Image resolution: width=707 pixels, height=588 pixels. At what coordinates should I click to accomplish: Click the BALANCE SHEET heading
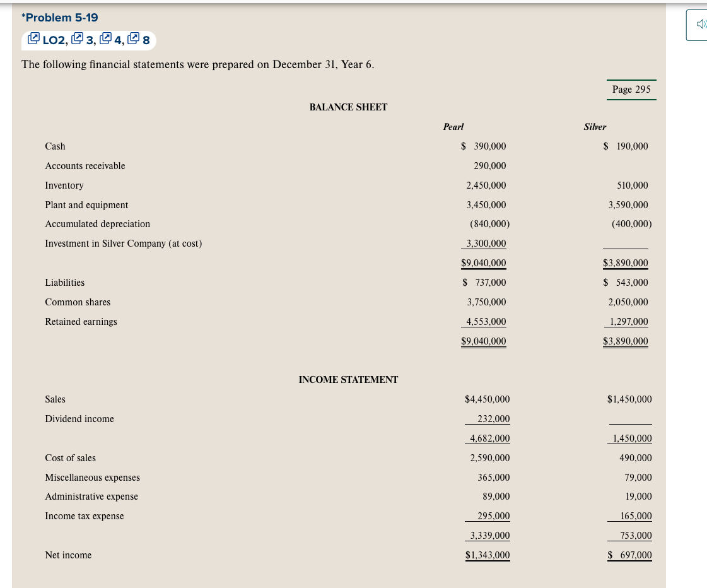[x=348, y=107]
